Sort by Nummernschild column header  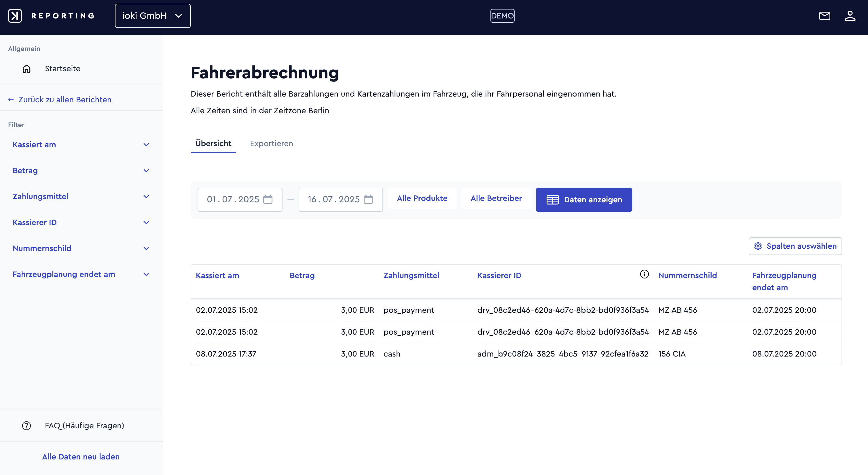[x=687, y=276]
